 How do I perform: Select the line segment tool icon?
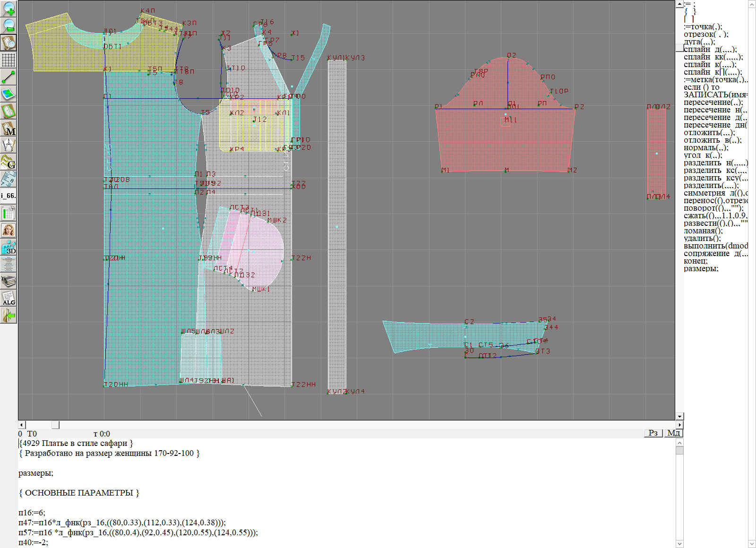coord(9,77)
